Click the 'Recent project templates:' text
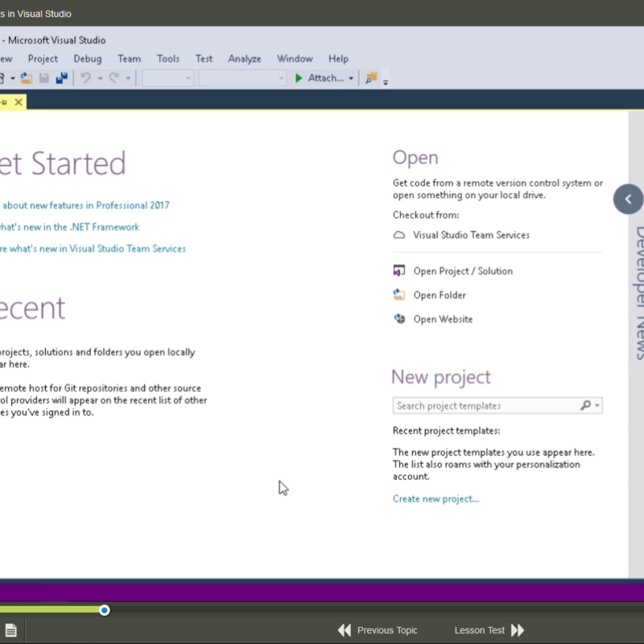Screen dimensions: 644x644 click(447, 431)
